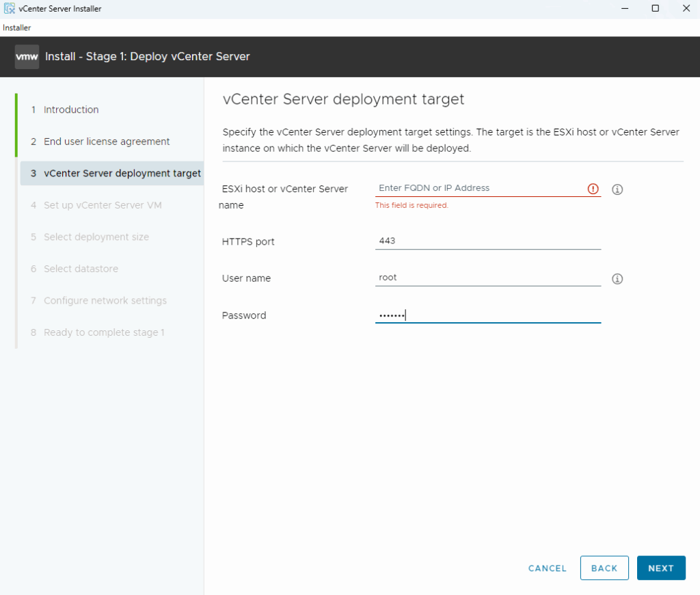This screenshot has width=700, height=595.
Task: Click the BACK button
Action: pos(604,568)
